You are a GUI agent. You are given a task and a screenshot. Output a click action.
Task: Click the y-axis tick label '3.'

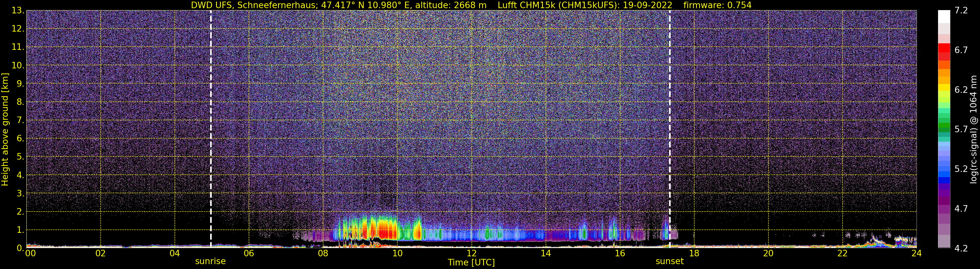20,193
